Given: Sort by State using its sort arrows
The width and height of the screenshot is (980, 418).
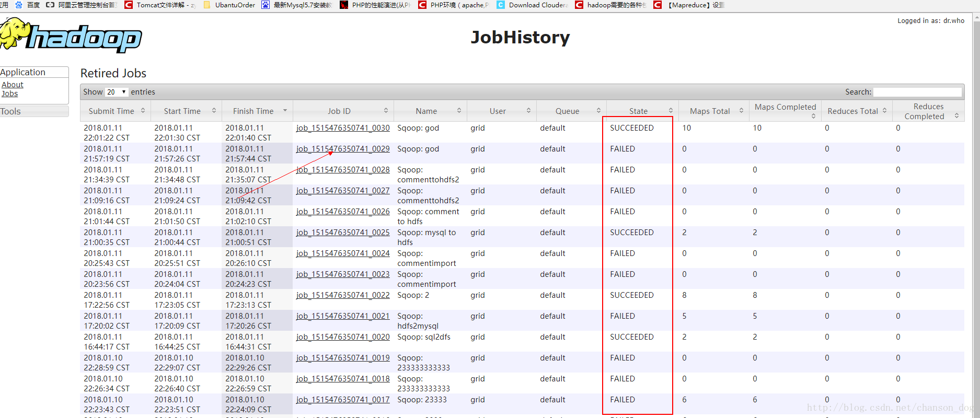Looking at the screenshot, I should 671,111.
